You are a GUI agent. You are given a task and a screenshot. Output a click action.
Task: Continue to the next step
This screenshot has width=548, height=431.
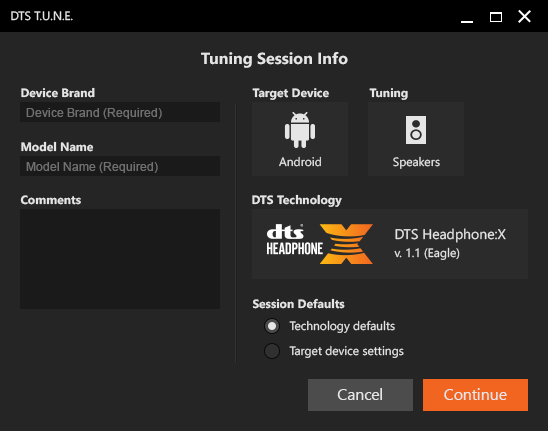tap(475, 395)
